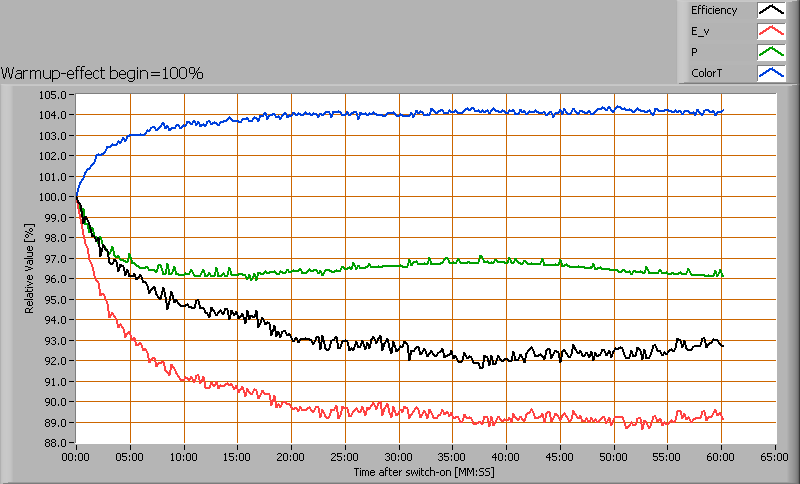Click the 65:00 maximum x-axis value
This screenshot has height=484, width=800.
tap(774, 455)
